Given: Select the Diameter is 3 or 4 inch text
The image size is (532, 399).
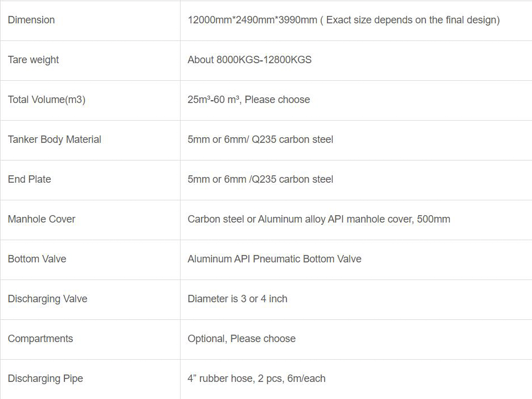Looking at the screenshot, I should [x=238, y=299].
